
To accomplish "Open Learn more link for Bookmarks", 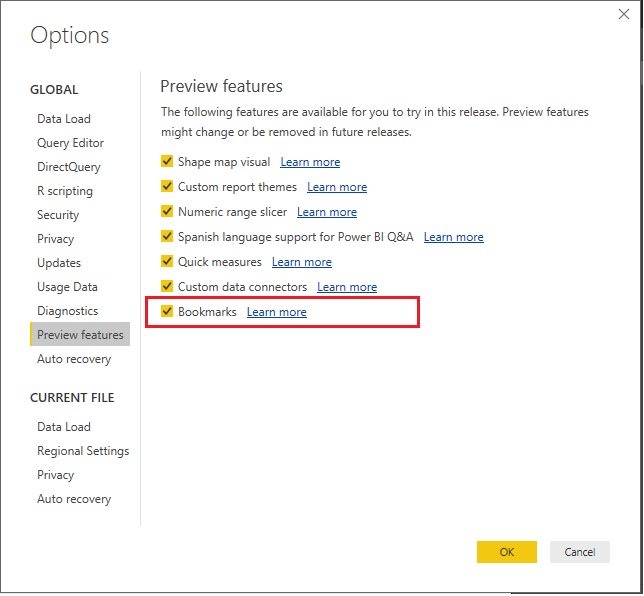I will (277, 312).
